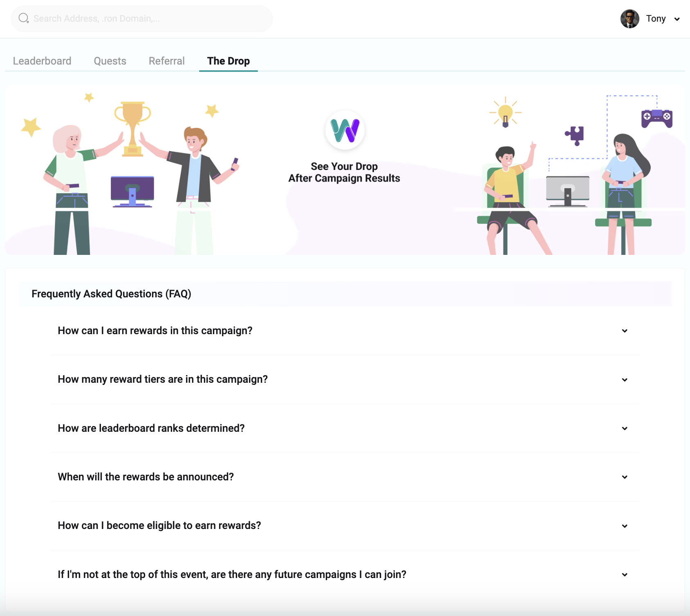This screenshot has height=616, width=690.
Task: Select The Drop tab
Action: point(229,61)
